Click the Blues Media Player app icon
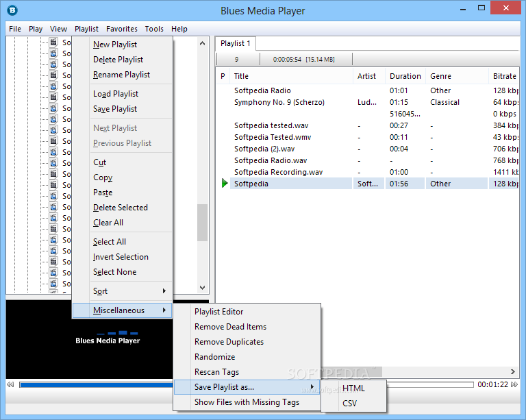 (x=12, y=10)
